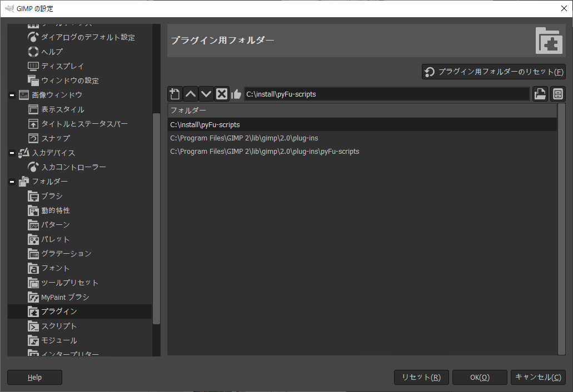Collapse the フォルダー section

click(11, 182)
